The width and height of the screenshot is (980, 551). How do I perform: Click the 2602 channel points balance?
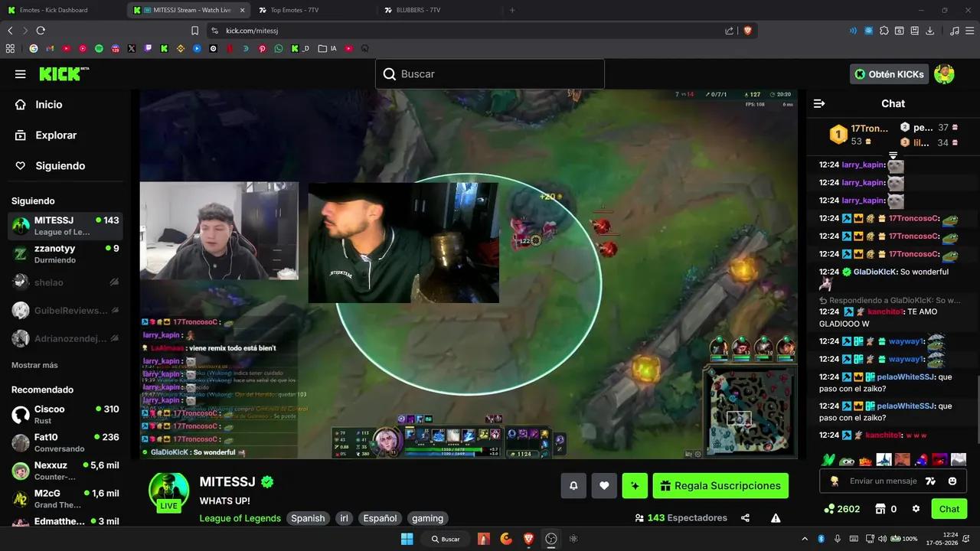pyautogui.click(x=841, y=509)
